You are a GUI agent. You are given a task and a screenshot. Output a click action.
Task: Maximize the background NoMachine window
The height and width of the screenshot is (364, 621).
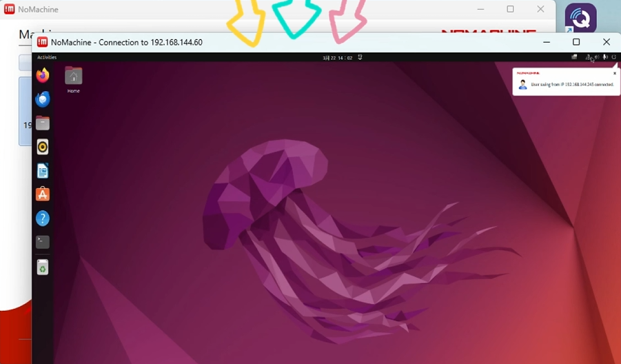tap(511, 9)
